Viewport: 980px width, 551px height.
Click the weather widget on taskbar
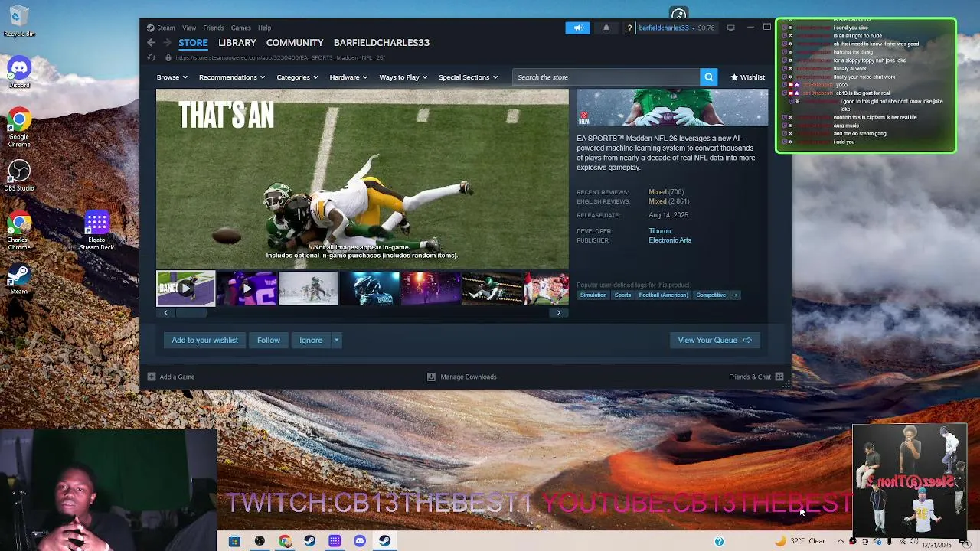pos(800,541)
